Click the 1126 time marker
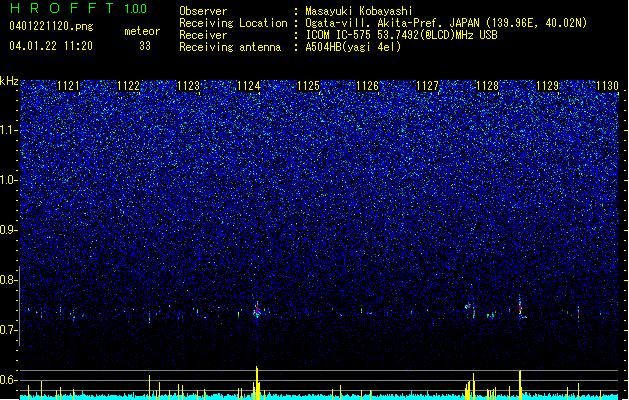The width and height of the screenshot is (629, 400). (x=367, y=86)
